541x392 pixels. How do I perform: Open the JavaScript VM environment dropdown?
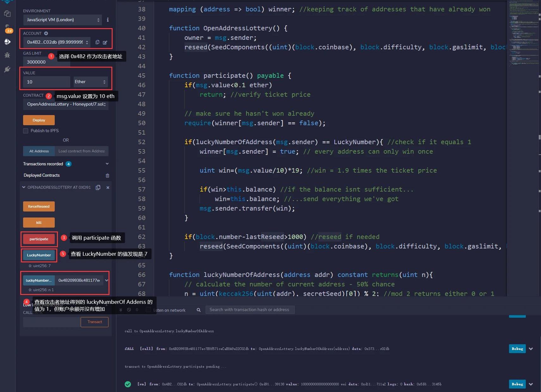tap(63, 20)
